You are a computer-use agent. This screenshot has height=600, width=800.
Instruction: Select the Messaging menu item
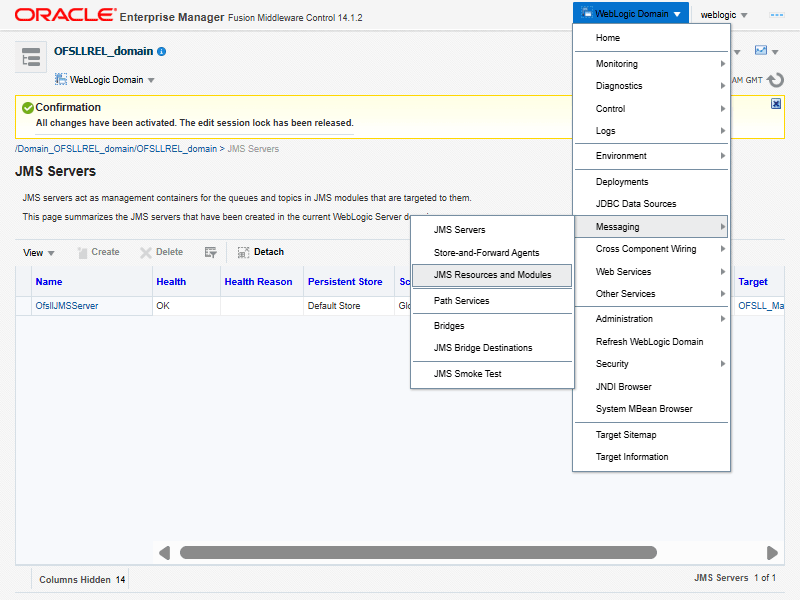click(651, 227)
